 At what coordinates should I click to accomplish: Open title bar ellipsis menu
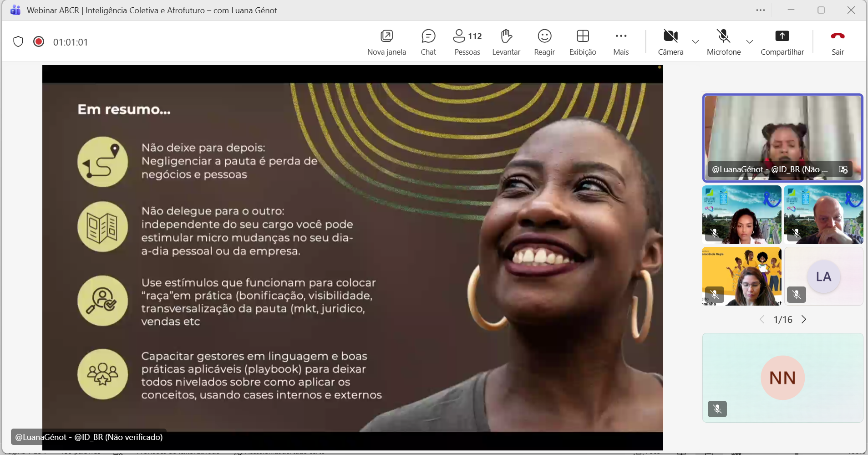[x=761, y=10]
